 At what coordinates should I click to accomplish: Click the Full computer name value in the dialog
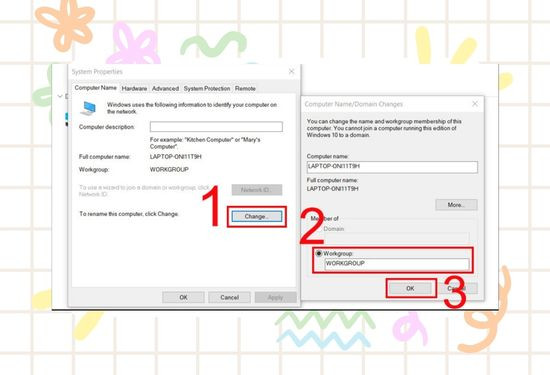pos(333,189)
